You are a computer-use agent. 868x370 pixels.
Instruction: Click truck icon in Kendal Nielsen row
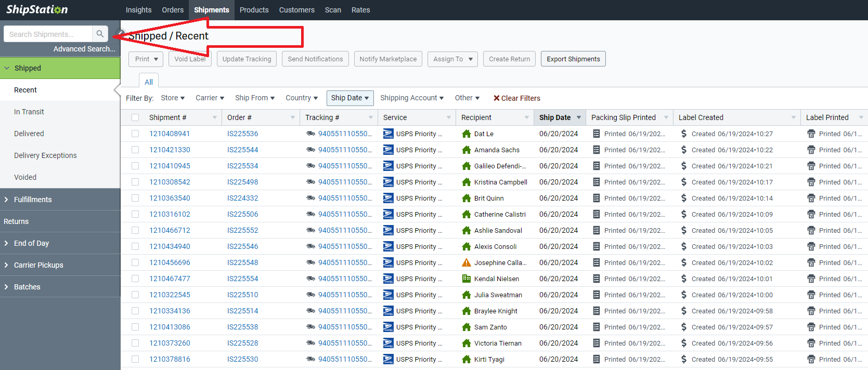coord(311,279)
